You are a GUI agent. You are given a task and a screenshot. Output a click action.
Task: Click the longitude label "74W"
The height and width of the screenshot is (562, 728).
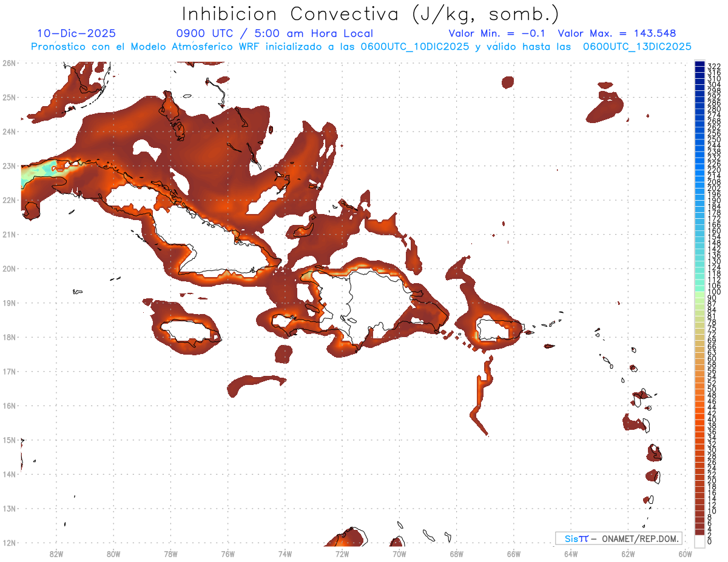click(x=285, y=553)
